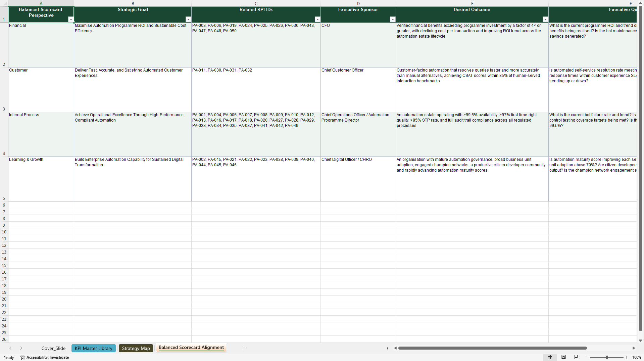The height and width of the screenshot is (361, 644).
Task: Select the Internal Process cell
Action: tap(41, 134)
